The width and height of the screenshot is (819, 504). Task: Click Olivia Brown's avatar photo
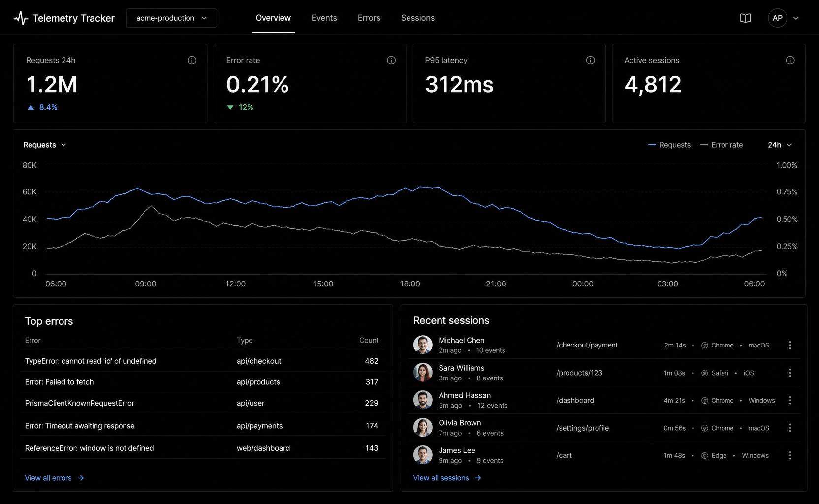[423, 428]
